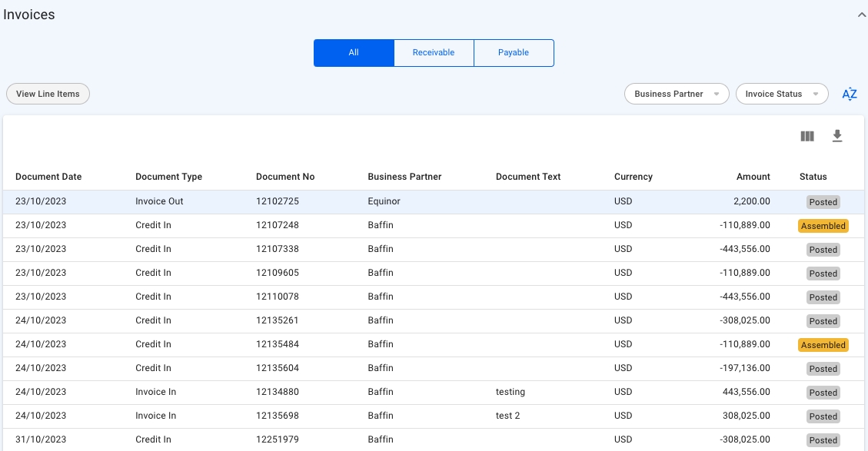The image size is (868, 451).
Task: Select the Payable tab
Action: tap(514, 53)
